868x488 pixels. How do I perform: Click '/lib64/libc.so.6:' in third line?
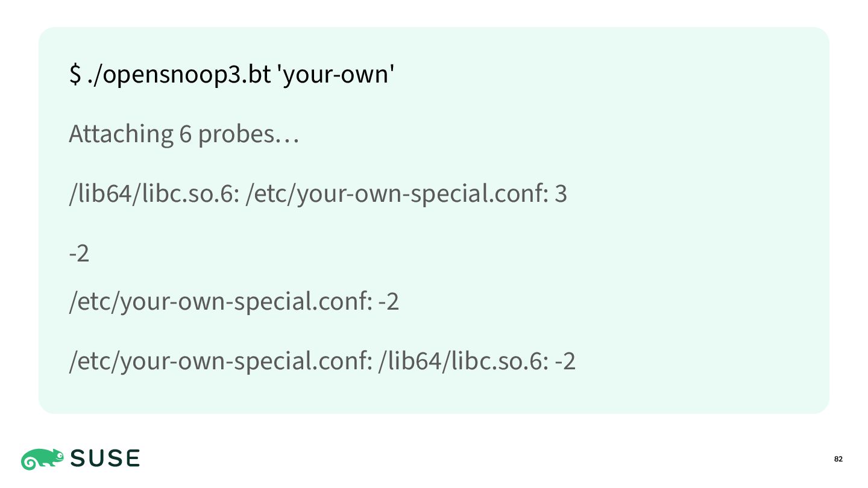[155, 194]
